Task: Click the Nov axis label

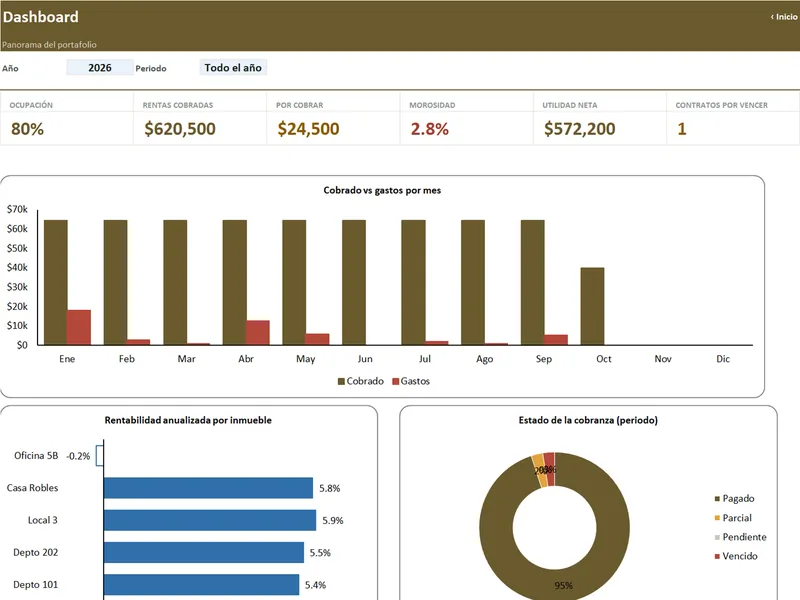Action: pos(663,359)
